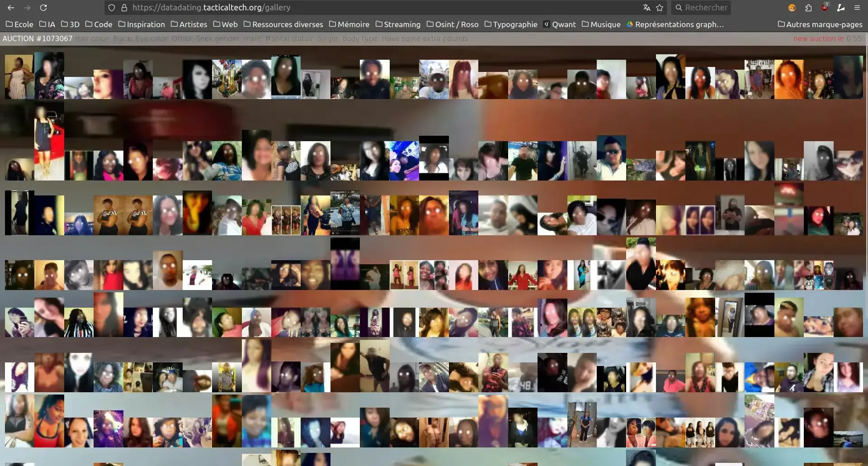Image resolution: width=868 pixels, height=466 pixels.
Task: Open the Osint / Roso bookmarks folder
Action: click(453, 24)
